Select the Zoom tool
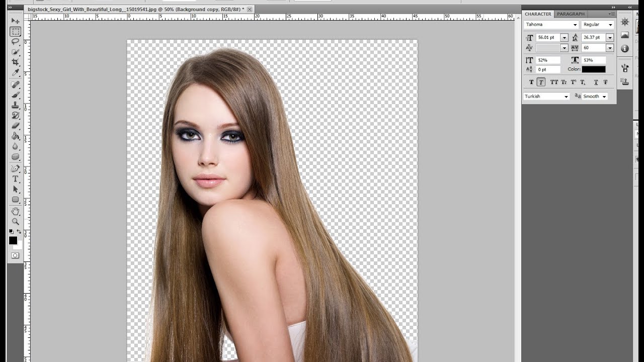 click(15, 221)
